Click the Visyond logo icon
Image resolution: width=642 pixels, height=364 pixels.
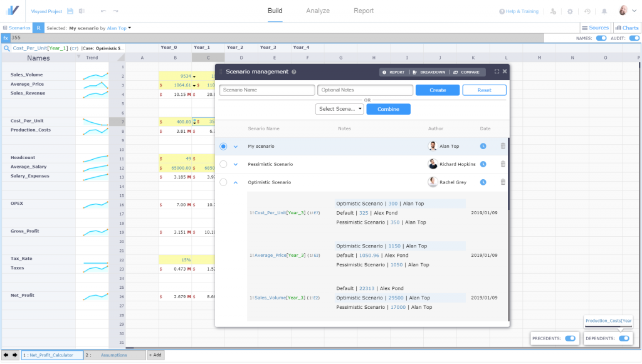[13, 10]
